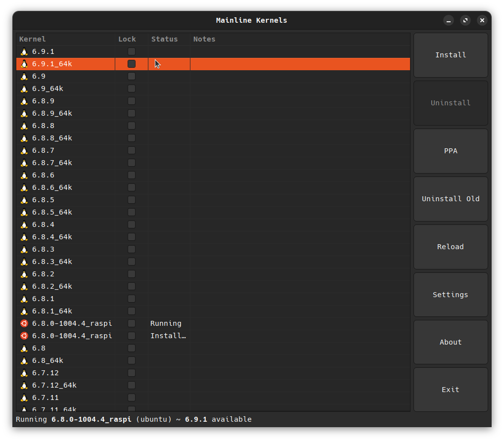504x441 pixels.
Task: Pick the Tux icon for kernel 6.7.12
Action: (x=24, y=373)
